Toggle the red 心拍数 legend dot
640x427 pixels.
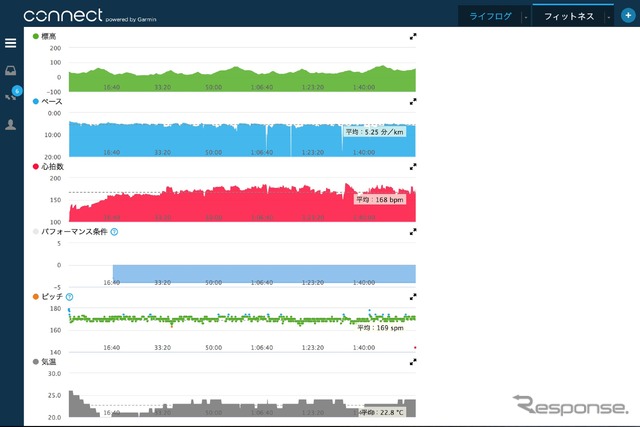click(x=36, y=167)
